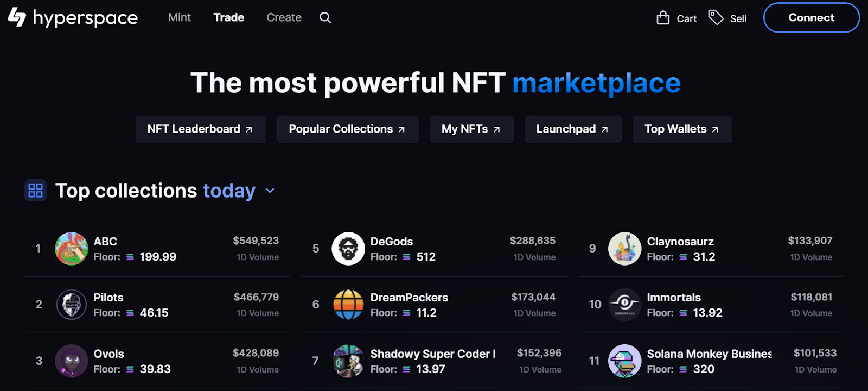Click the Ovols collection name
The height and width of the screenshot is (391, 868).
coord(109,354)
